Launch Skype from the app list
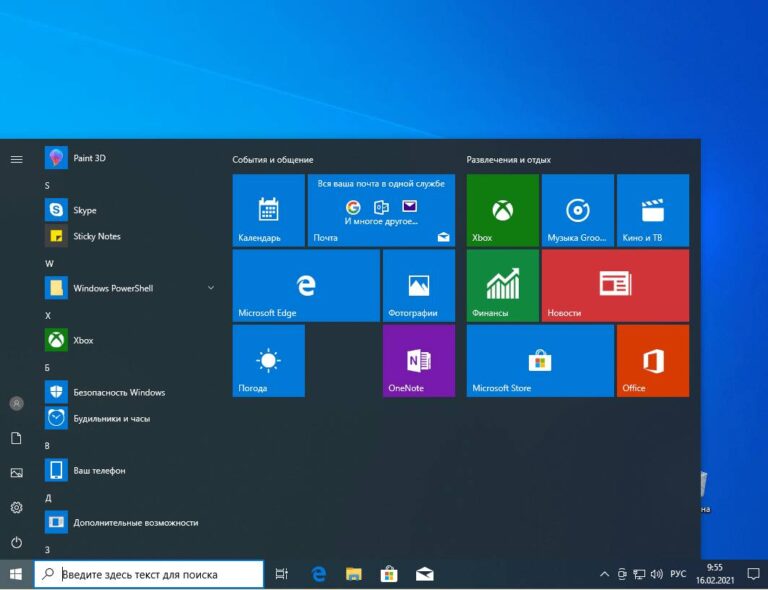This screenshot has width=768, height=590. click(127, 210)
